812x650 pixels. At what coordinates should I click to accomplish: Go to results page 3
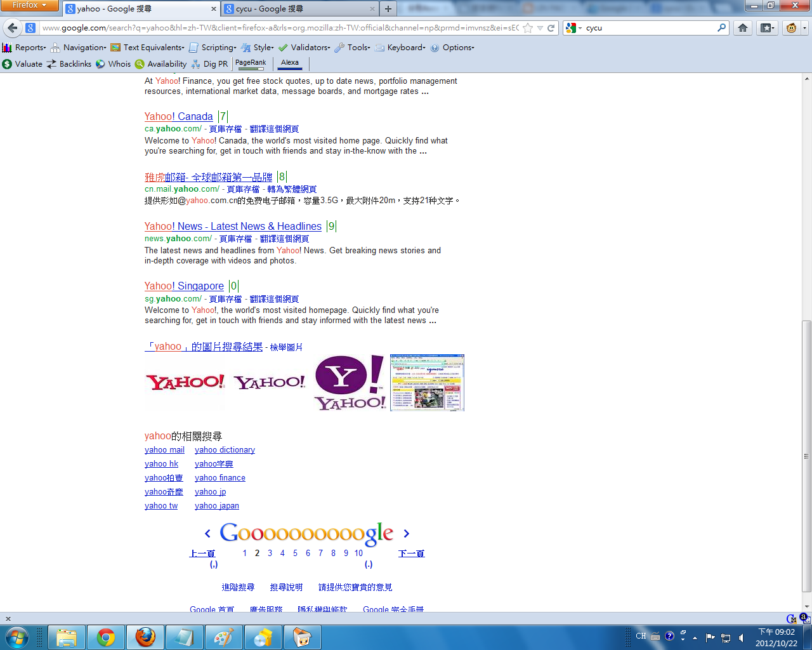(x=270, y=554)
